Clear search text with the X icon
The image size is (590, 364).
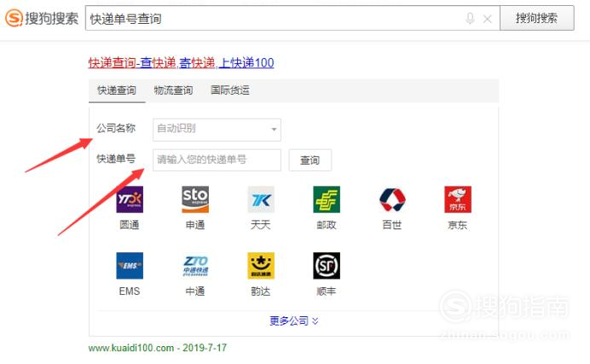[488, 19]
